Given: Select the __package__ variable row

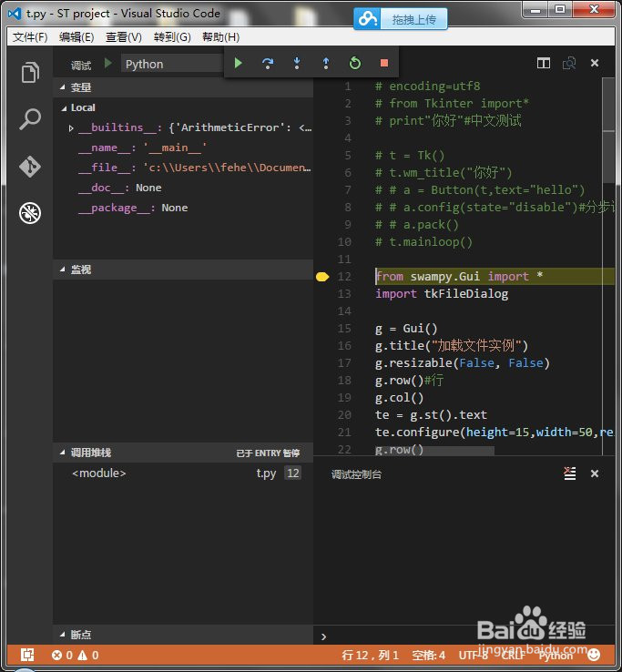Looking at the screenshot, I should pyautogui.click(x=183, y=208).
